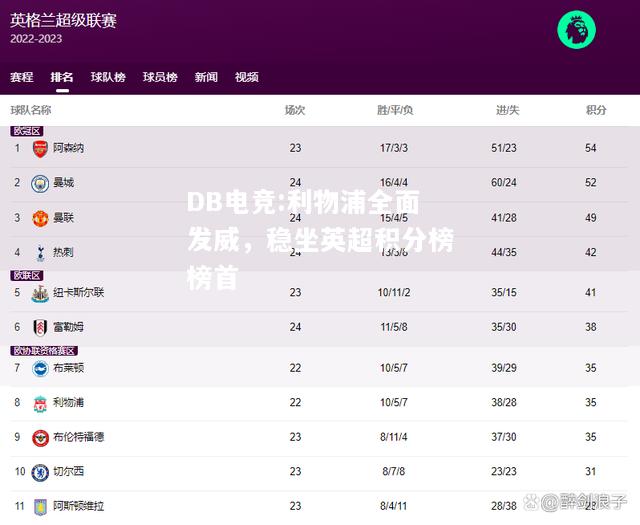The image size is (640, 525).
Task: Click Fulham's record 11/5/8
Action: click(x=394, y=327)
